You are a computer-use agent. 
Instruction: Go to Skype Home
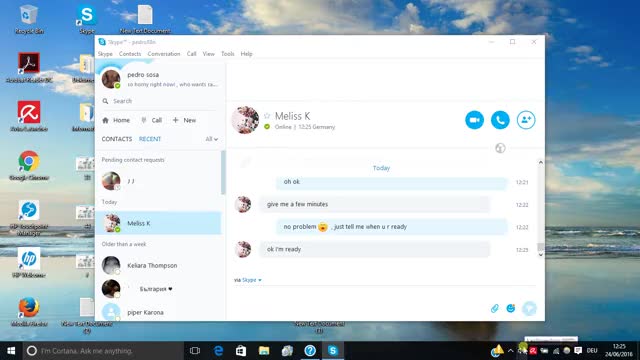(116, 120)
